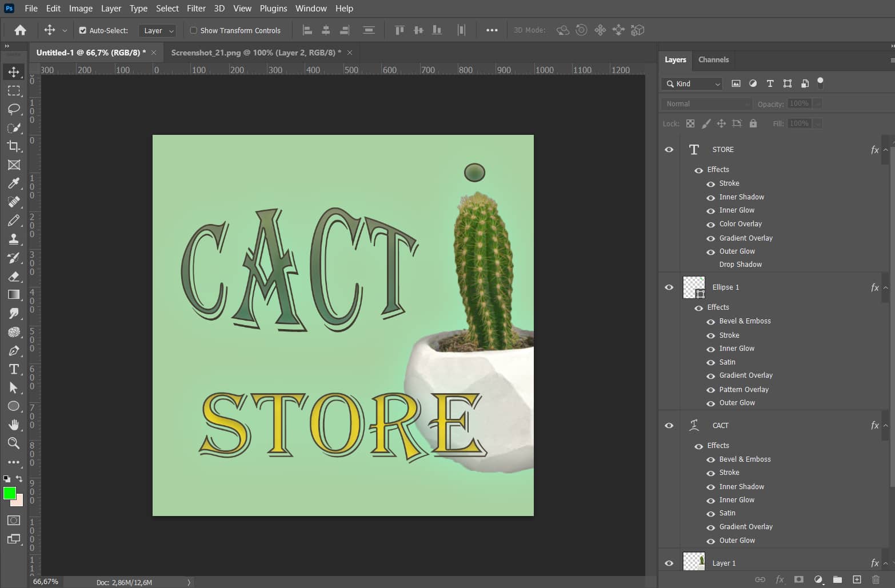Click the Add a layer style fx button
895x588 pixels.
780,579
